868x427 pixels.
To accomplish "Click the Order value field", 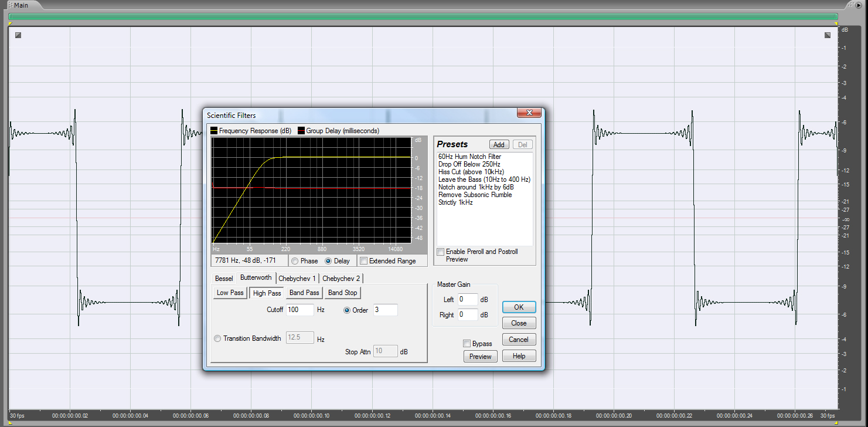I will [x=385, y=310].
